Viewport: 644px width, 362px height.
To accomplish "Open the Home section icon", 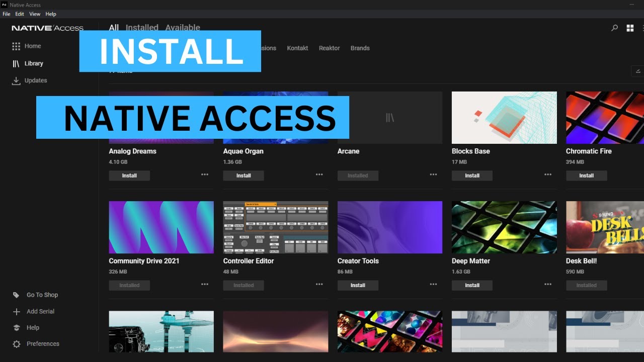I will pos(16,46).
